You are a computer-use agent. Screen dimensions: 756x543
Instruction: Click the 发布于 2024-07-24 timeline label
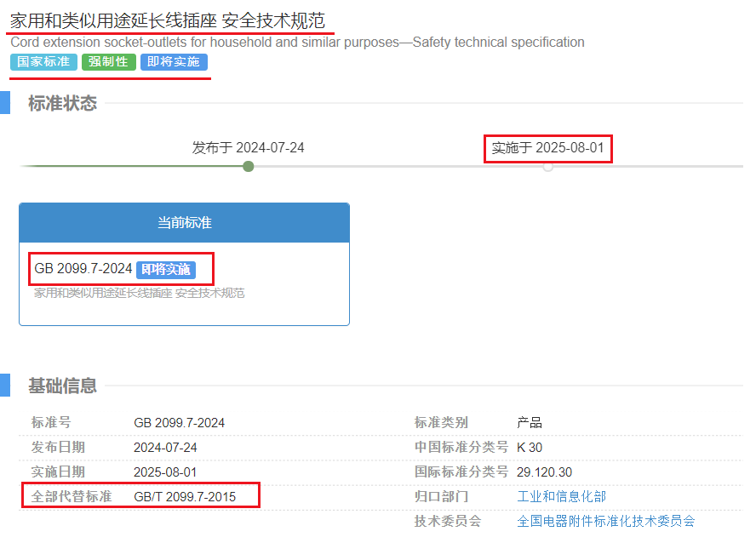coord(248,147)
